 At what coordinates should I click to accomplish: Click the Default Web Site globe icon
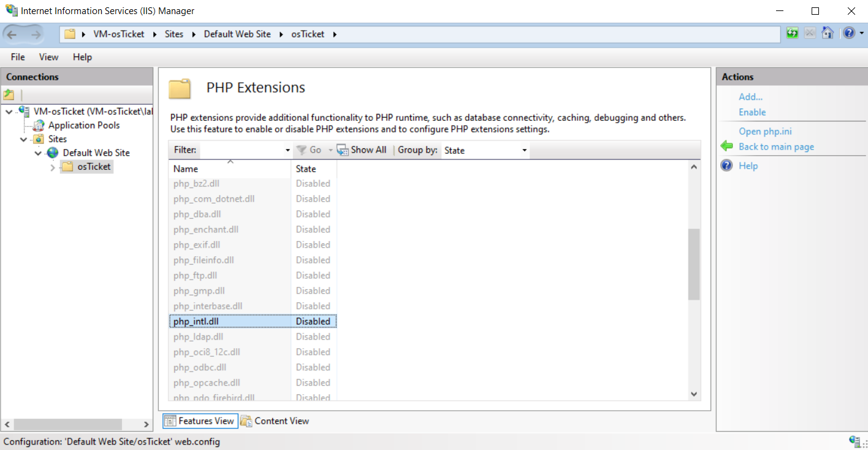(x=53, y=153)
